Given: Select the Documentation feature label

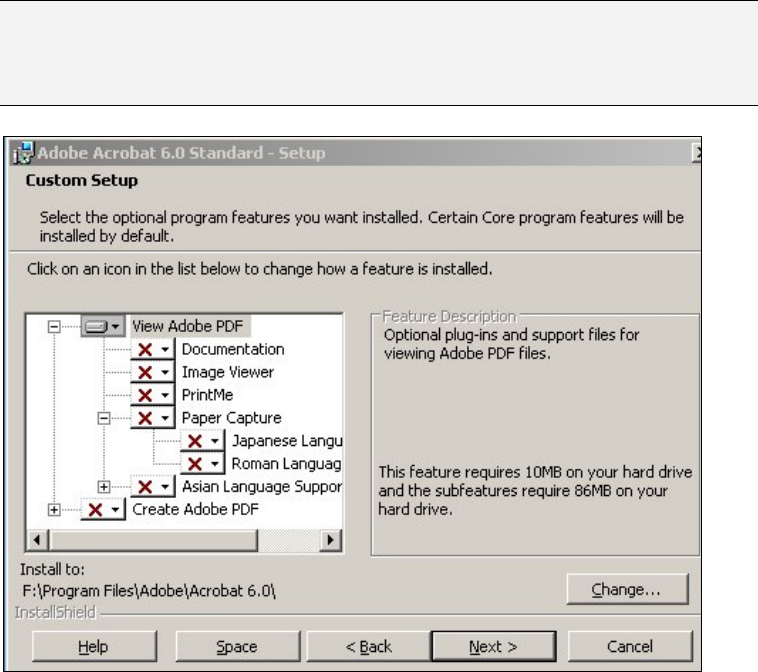Looking at the screenshot, I should (x=233, y=349).
